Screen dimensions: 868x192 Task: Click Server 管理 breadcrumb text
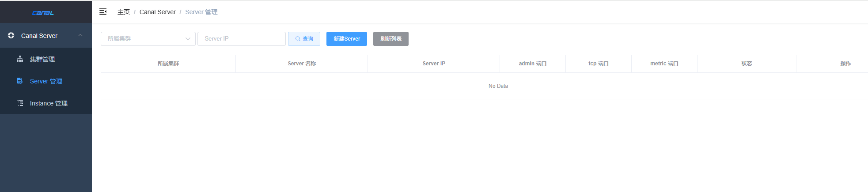201,12
